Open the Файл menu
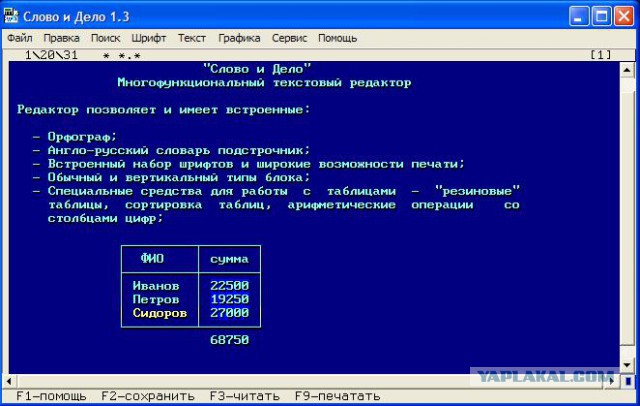This screenshot has width=640, height=406. click(20, 38)
